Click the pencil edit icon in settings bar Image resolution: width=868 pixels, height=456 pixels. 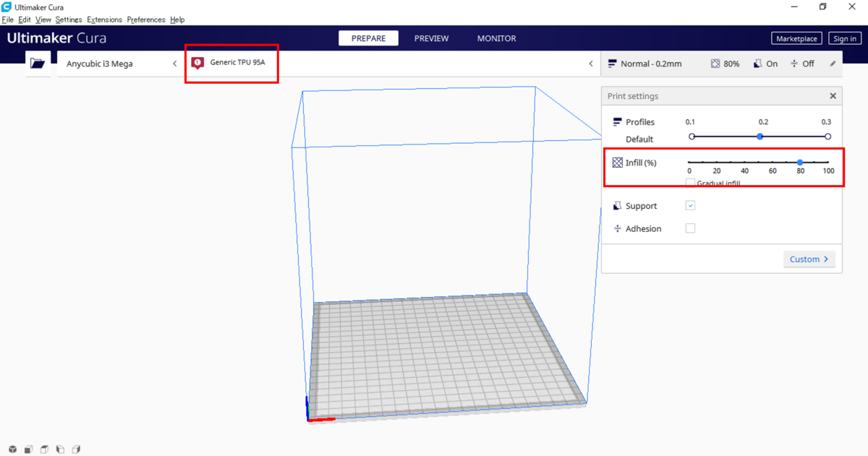pyautogui.click(x=833, y=64)
